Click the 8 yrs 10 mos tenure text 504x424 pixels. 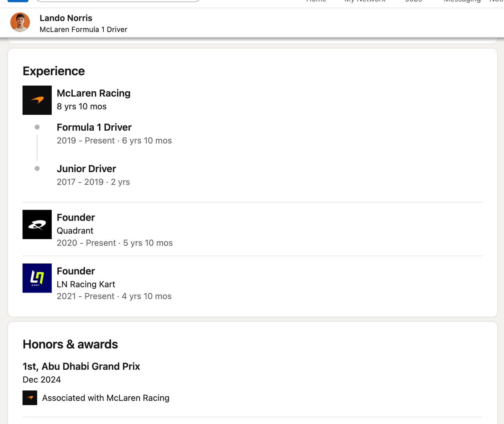(x=81, y=107)
